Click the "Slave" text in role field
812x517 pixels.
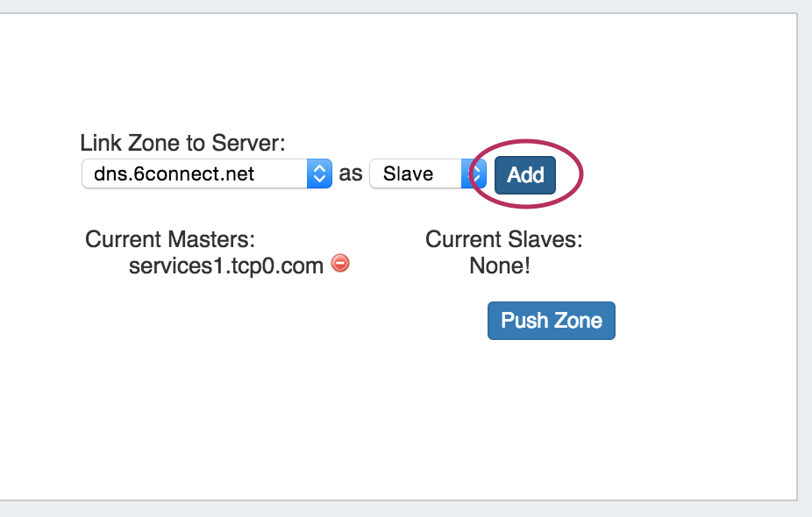point(409,174)
